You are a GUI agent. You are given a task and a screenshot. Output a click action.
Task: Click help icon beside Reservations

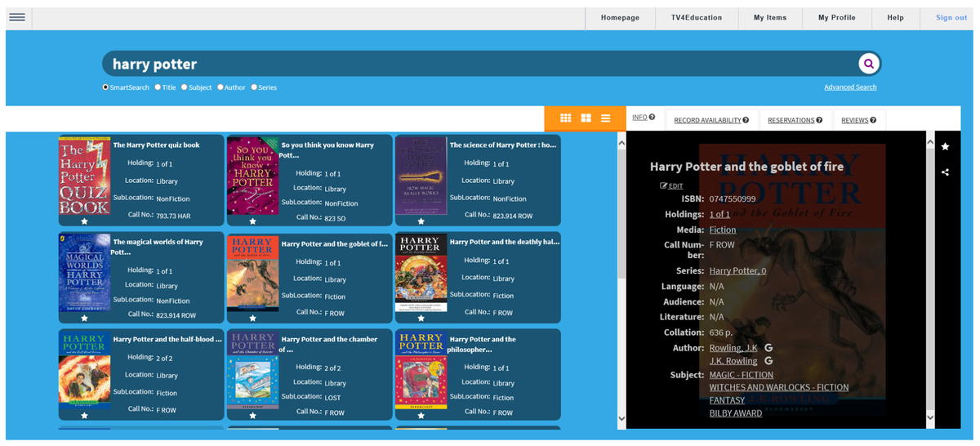[819, 120]
